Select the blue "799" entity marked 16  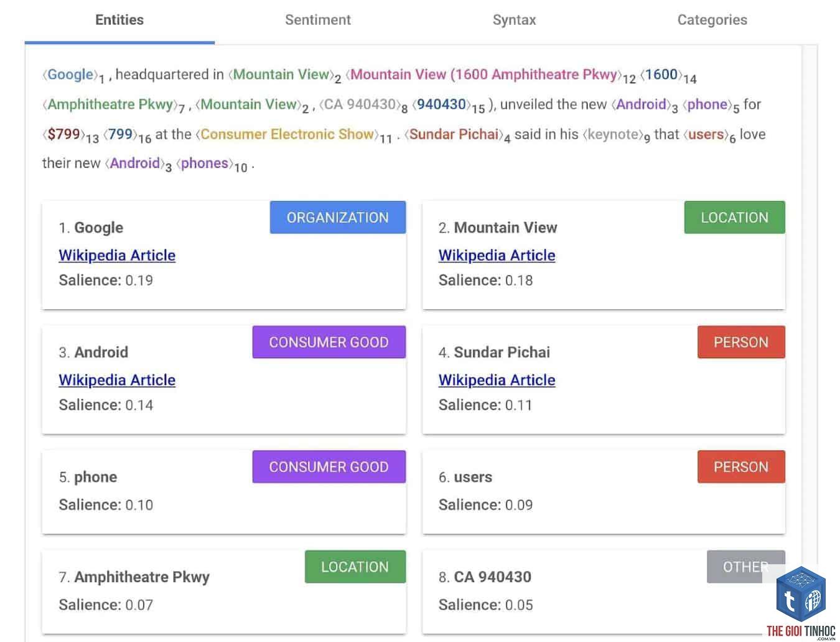point(121,134)
